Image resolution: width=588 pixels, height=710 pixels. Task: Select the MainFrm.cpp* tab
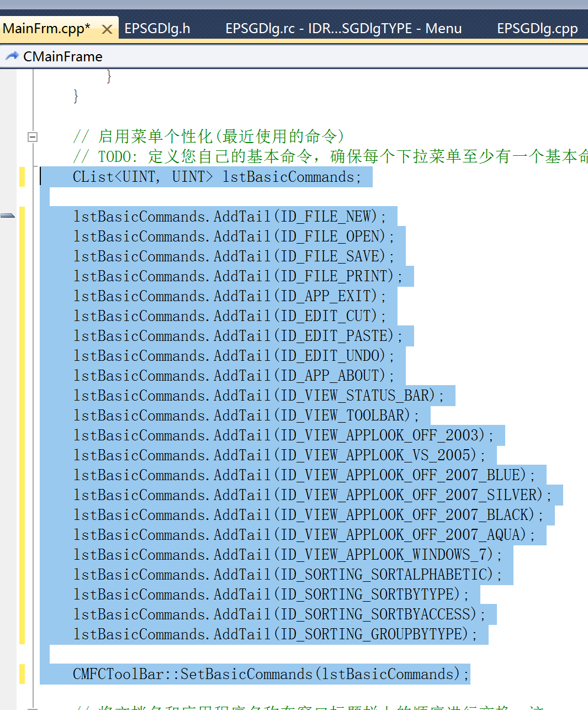[x=47, y=29]
